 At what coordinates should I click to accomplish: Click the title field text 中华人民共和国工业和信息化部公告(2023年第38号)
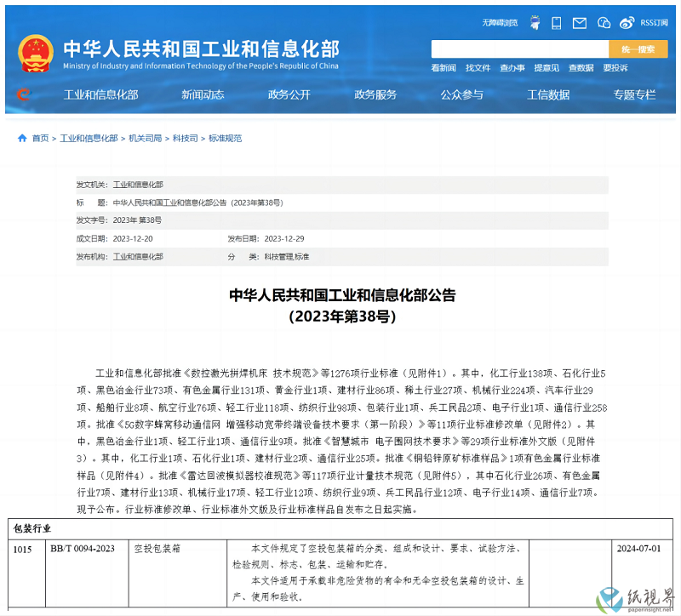click(x=198, y=202)
